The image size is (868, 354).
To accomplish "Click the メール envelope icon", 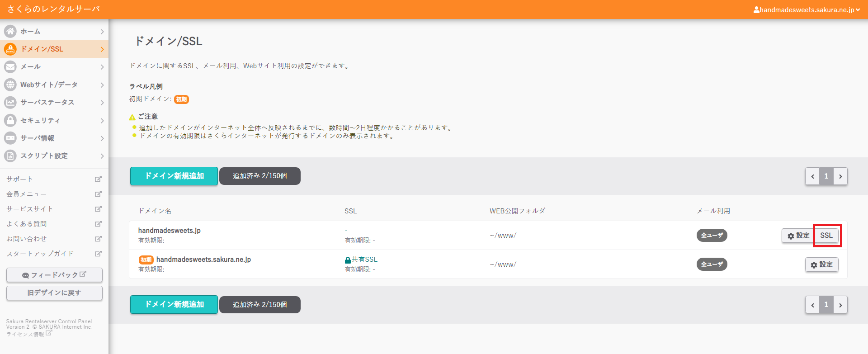I will 10,66.
